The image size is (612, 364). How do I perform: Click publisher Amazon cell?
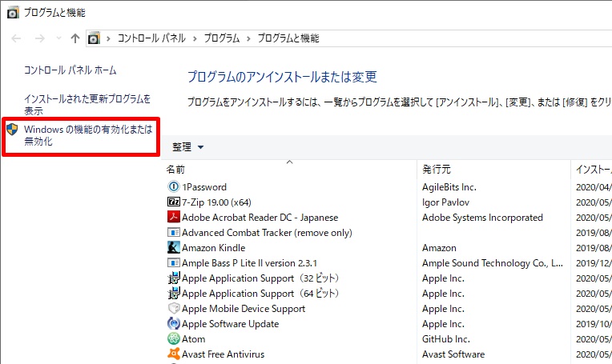point(439,248)
